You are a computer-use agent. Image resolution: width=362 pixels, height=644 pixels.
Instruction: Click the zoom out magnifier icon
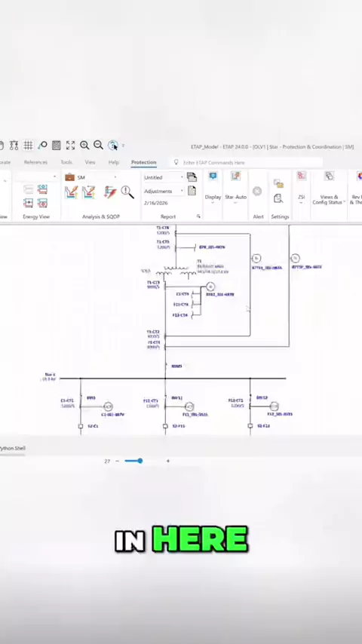pyautogui.click(x=98, y=145)
